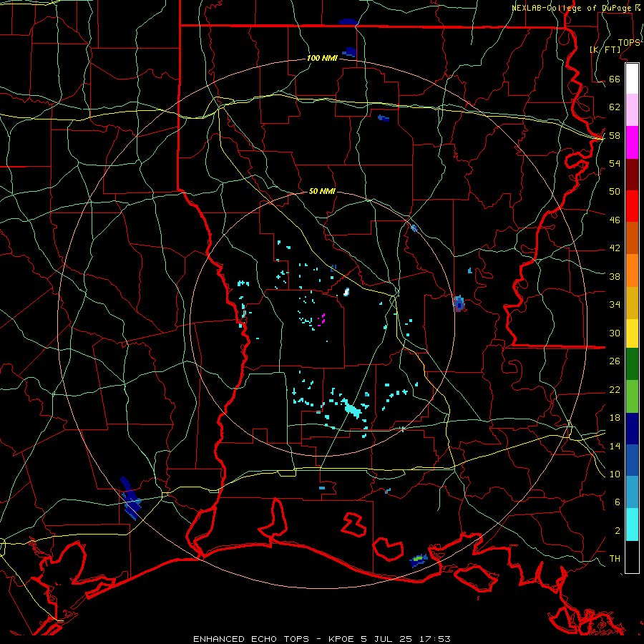Click the white swatch in the tops legend
644x644 pixels.
coord(632,79)
